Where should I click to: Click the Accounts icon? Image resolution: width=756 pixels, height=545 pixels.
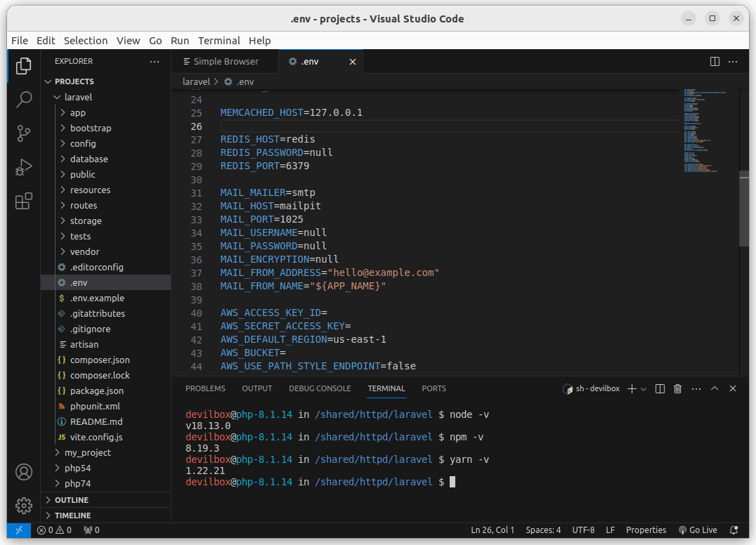[24, 471]
